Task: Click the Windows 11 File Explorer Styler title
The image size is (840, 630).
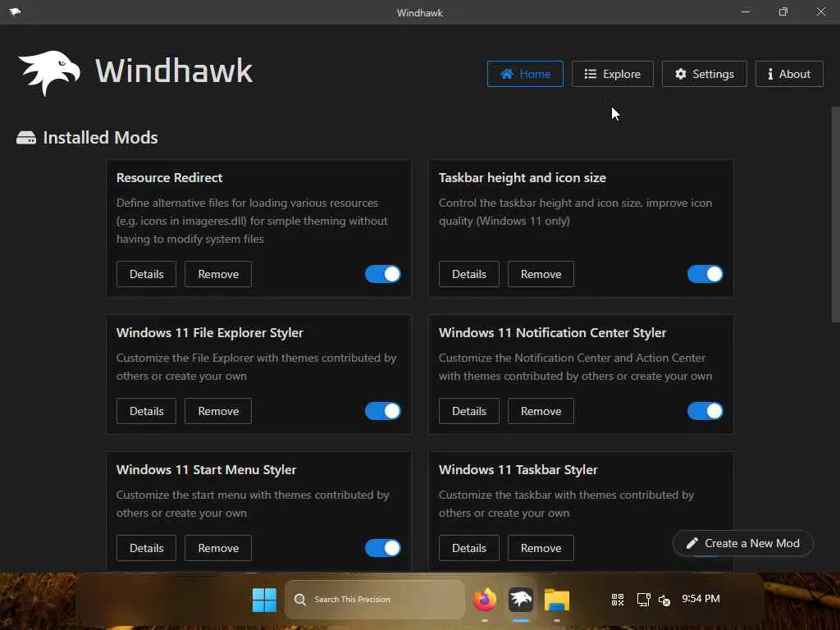Action: [209, 333]
